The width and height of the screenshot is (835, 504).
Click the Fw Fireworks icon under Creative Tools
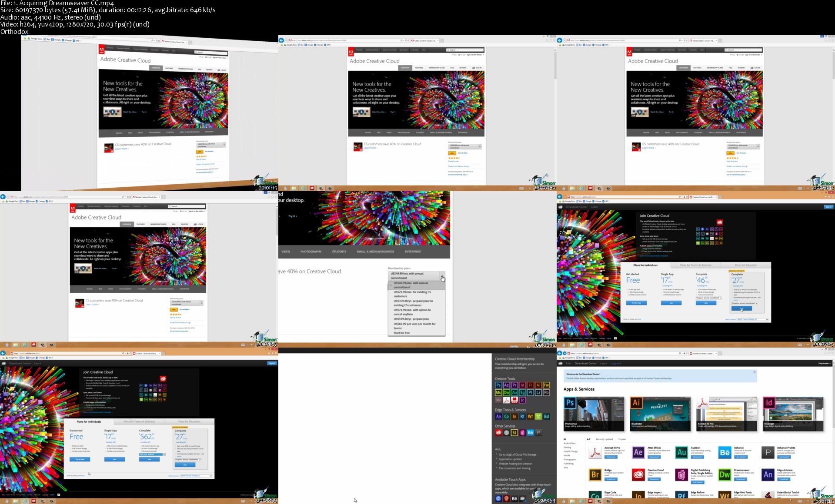click(546, 385)
